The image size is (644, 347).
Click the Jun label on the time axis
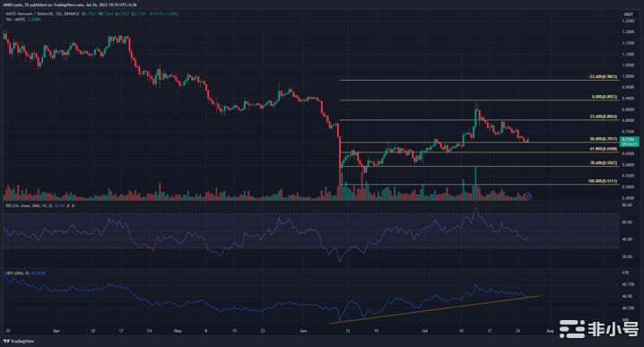point(302,331)
